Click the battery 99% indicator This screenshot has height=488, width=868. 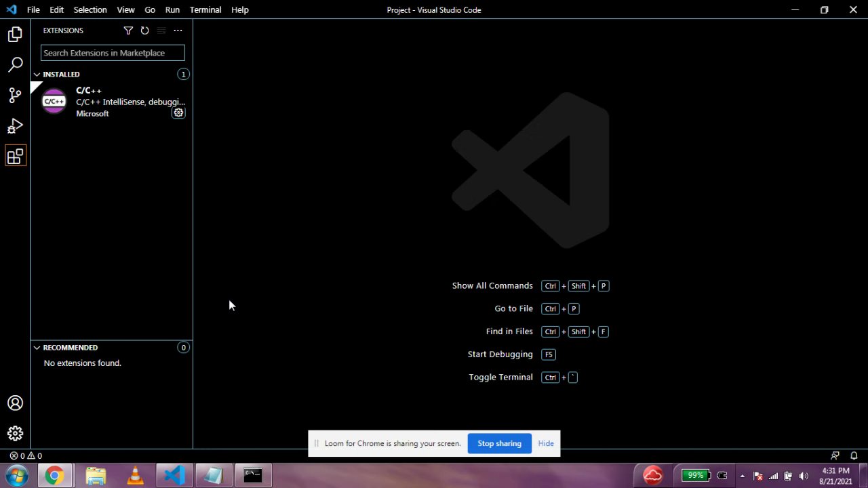click(695, 476)
